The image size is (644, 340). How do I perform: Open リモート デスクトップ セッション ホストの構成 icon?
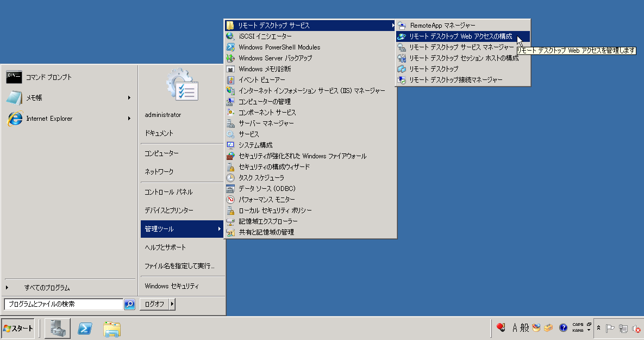402,58
